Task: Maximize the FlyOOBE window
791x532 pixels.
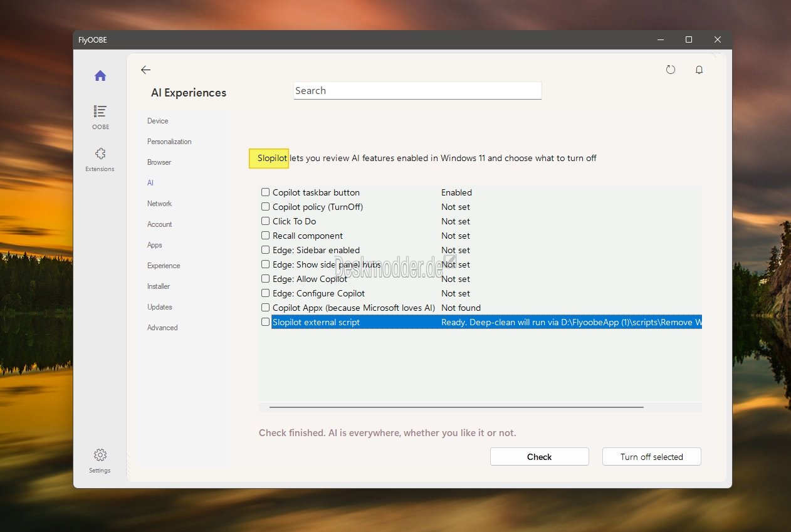Action: [x=689, y=40]
